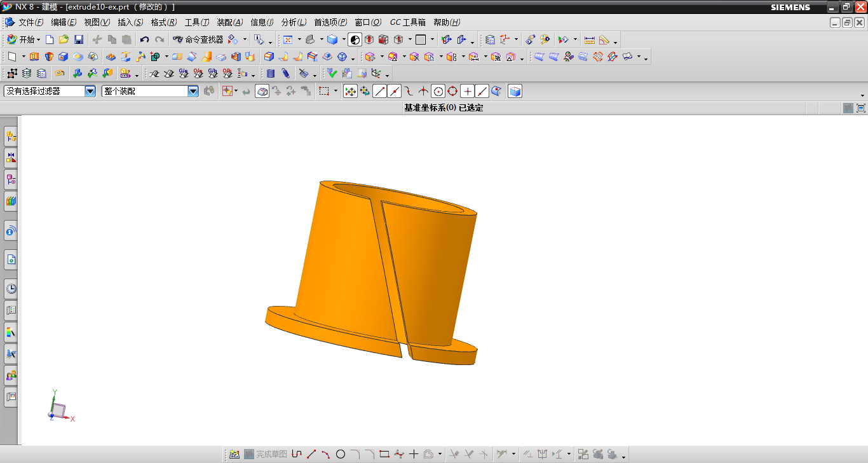868x463 pixels.
Task: Open the 文件(F) menu
Action: (31, 22)
